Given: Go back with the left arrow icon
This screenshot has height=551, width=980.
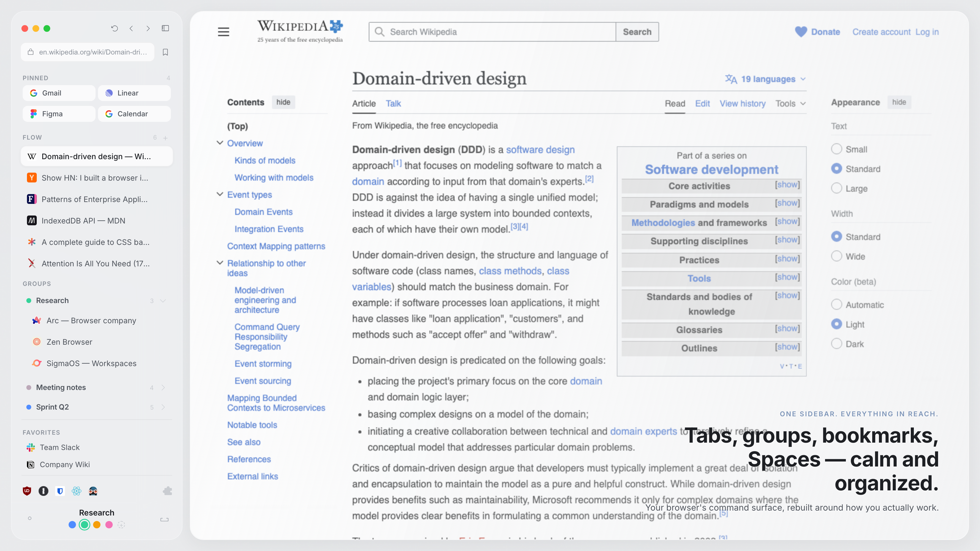Looking at the screenshot, I should point(131,28).
